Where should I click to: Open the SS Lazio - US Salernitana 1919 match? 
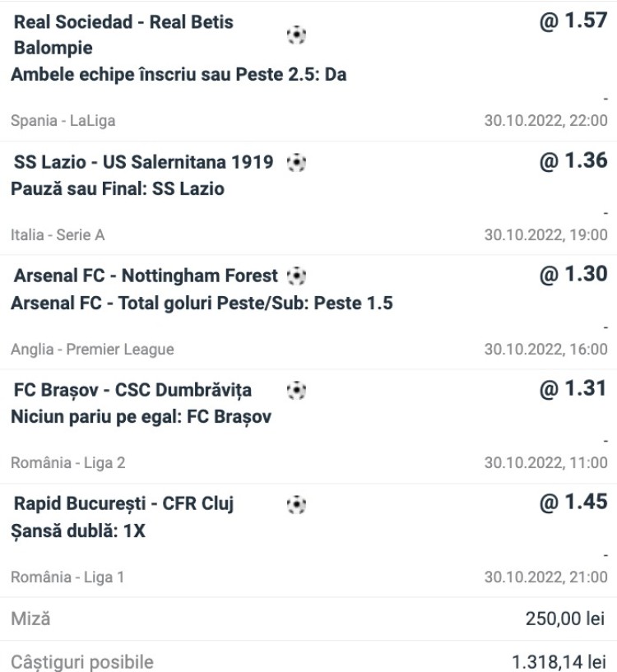coord(144,163)
